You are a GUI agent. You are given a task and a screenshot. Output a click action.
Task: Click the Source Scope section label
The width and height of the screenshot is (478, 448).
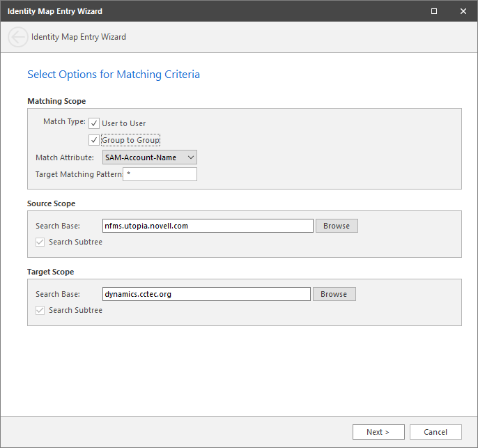(52, 203)
